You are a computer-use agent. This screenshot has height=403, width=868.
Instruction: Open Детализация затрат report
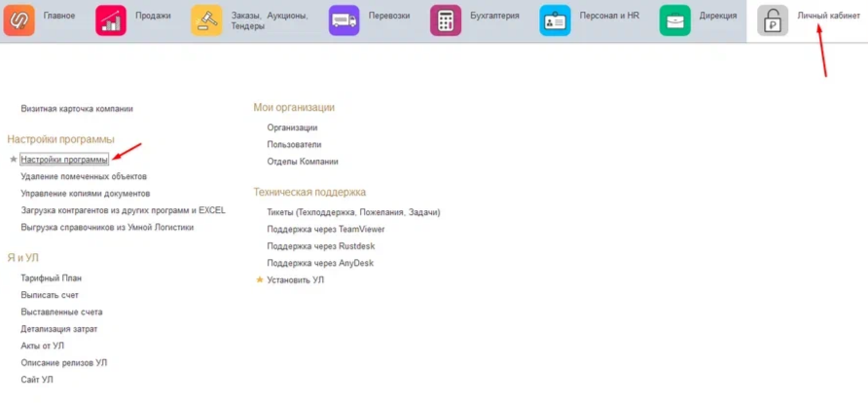click(59, 329)
